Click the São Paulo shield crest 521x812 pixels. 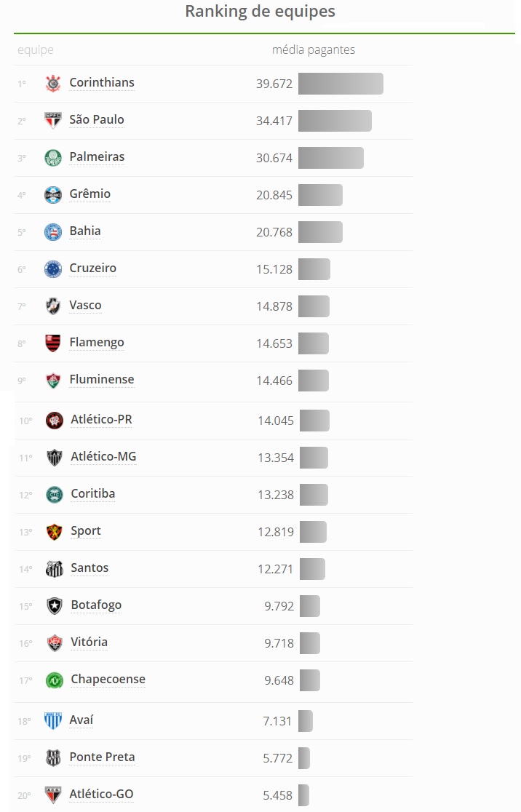pos(53,120)
